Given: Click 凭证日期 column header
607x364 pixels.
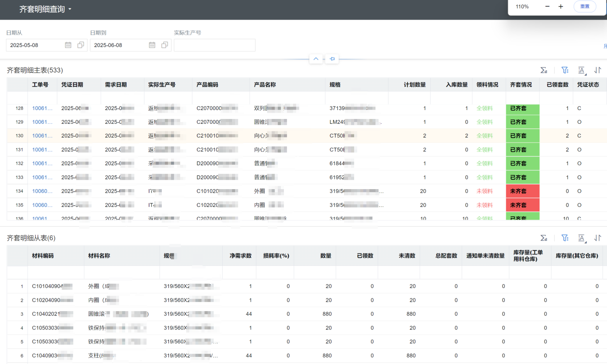Looking at the screenshot, I should [79, 85].
